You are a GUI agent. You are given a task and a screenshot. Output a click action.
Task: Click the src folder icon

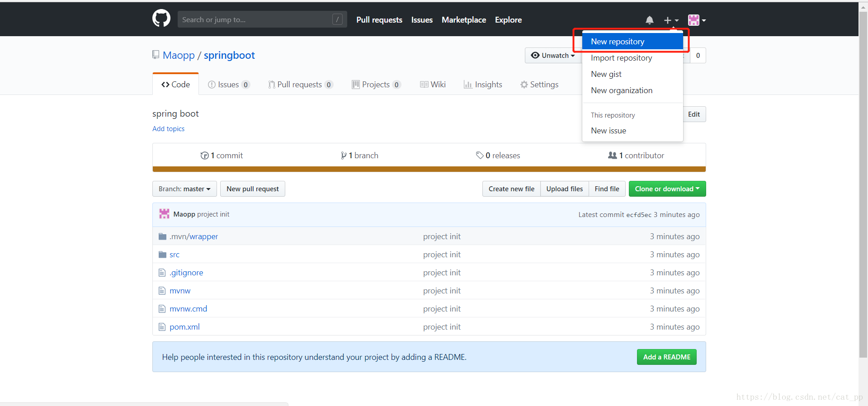pyautogui.click(x=163, y=255)
